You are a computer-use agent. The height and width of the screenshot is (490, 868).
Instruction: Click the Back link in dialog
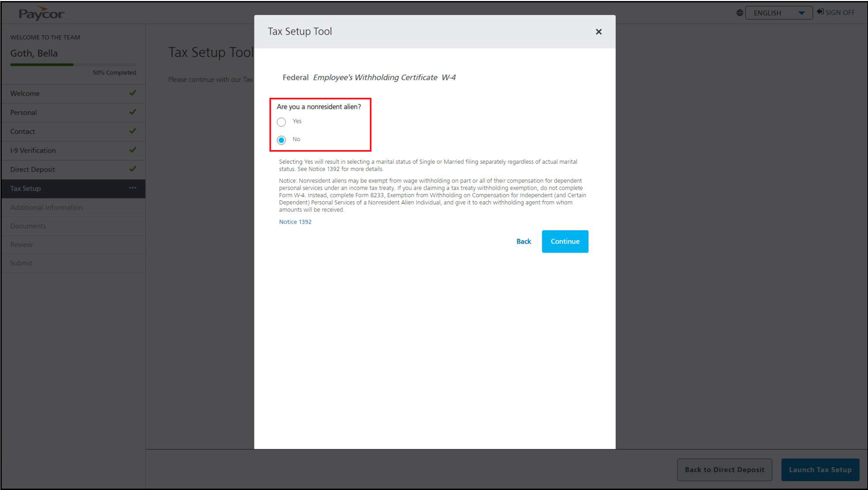point(523,242)
